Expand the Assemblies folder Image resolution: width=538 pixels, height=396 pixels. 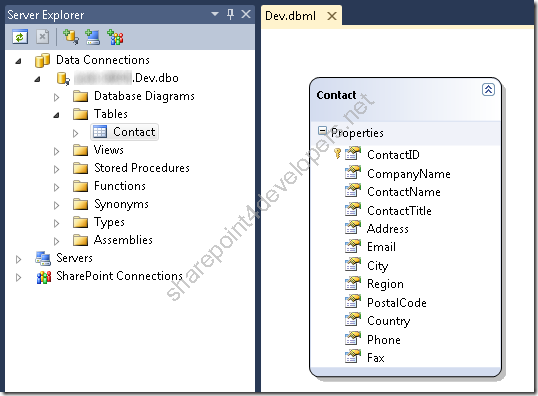(x=56, y=241)
